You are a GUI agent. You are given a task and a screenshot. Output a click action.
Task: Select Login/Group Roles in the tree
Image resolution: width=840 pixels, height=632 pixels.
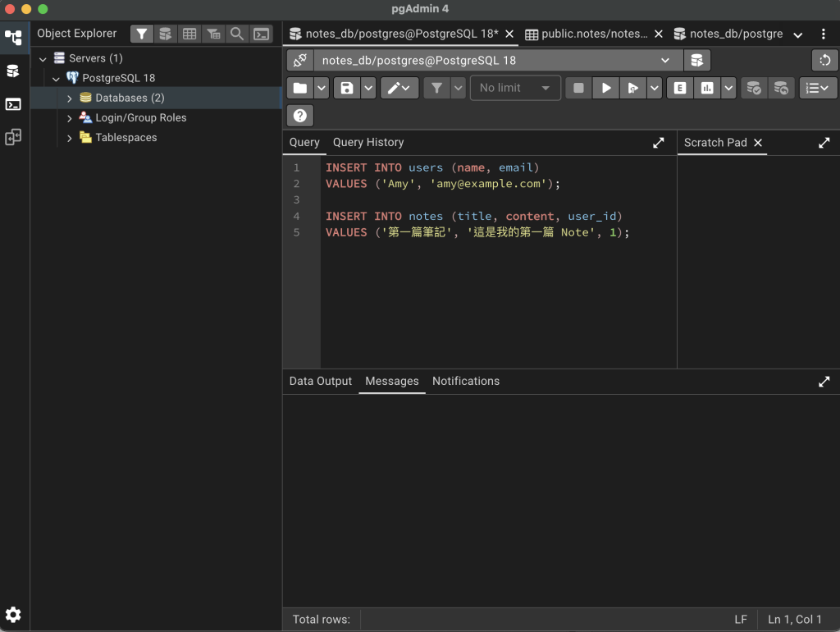pyautogui.click(x=141, y=118)
